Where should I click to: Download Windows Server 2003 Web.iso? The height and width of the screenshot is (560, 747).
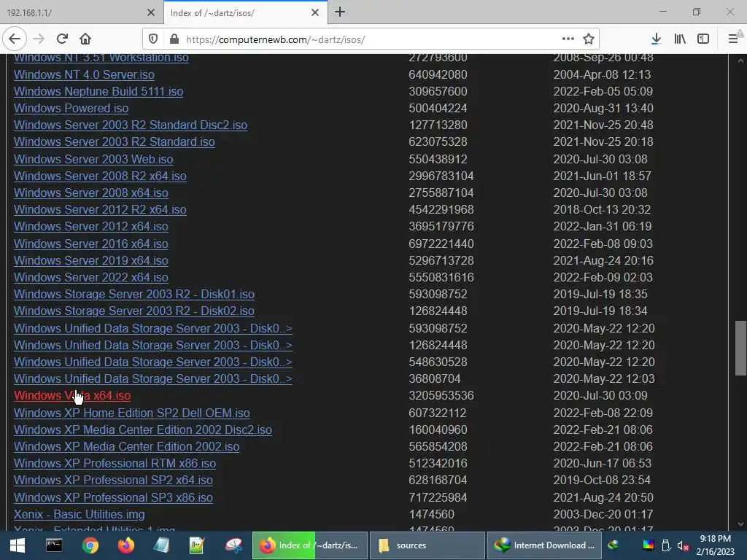93,159
